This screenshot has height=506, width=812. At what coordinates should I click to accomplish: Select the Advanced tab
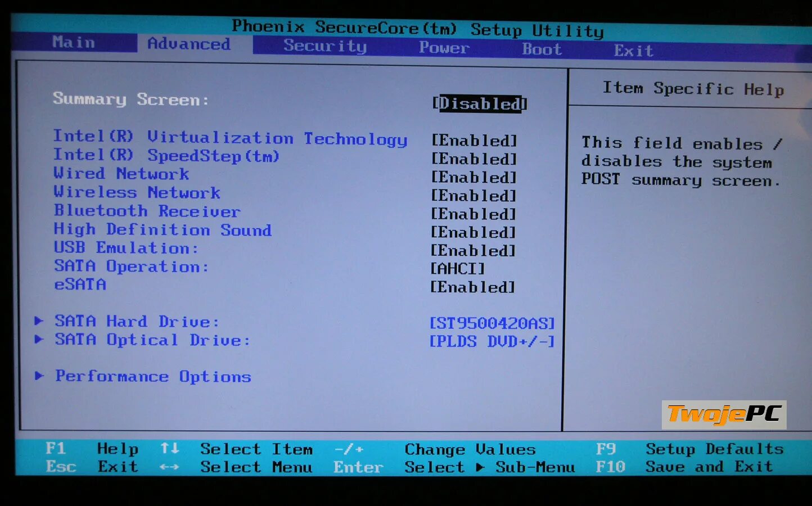[189, 44]
